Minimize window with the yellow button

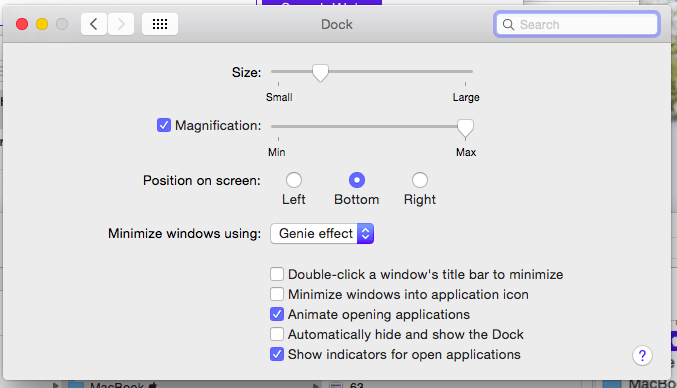coord(42,24)
